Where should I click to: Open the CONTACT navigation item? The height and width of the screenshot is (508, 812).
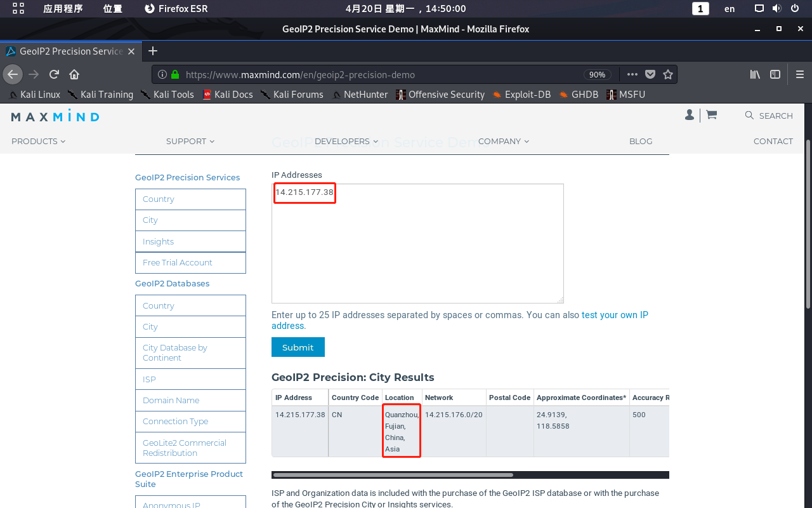click(773, 141)
